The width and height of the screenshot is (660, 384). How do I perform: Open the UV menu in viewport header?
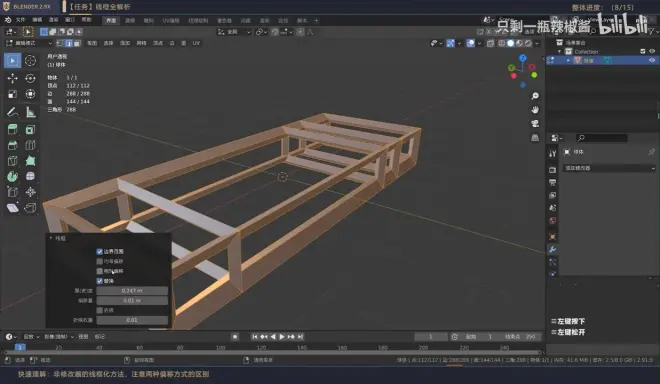pyautogui.click(x=196, y=43)
